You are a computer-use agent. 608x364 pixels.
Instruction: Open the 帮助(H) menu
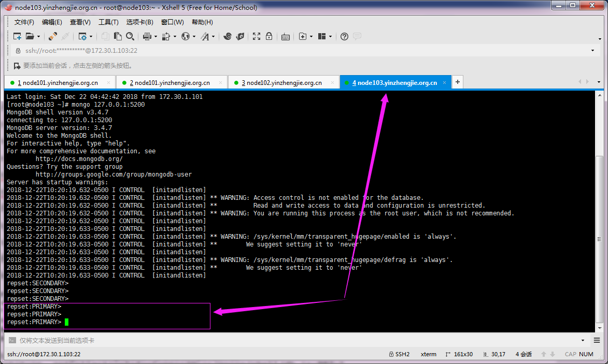pyautogui.click(x=203, y=22)
